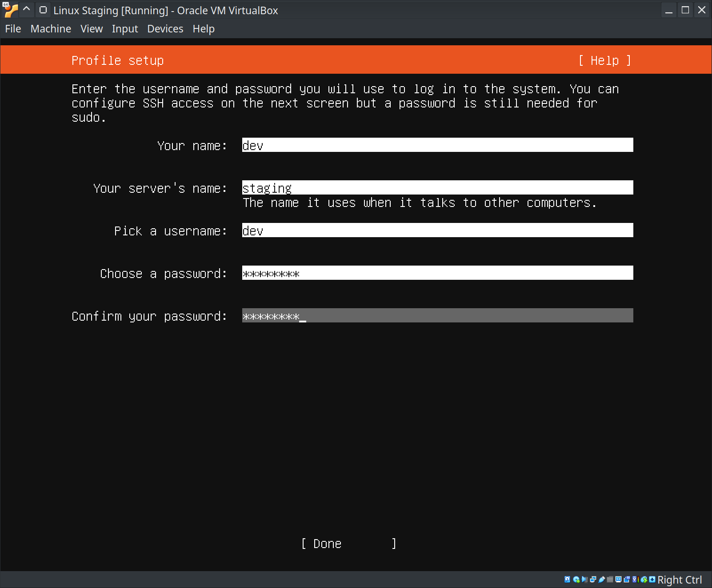
Task: Click the hard disk activity status icon
Action: 568,579
